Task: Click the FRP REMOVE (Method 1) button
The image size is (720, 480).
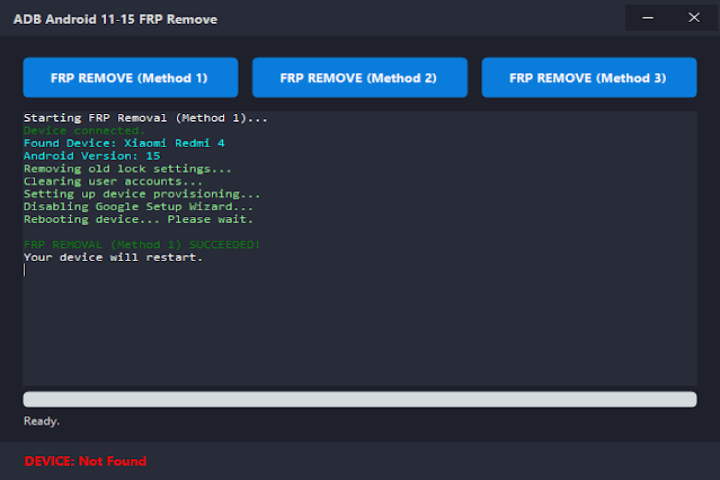Action: point(130,77)
